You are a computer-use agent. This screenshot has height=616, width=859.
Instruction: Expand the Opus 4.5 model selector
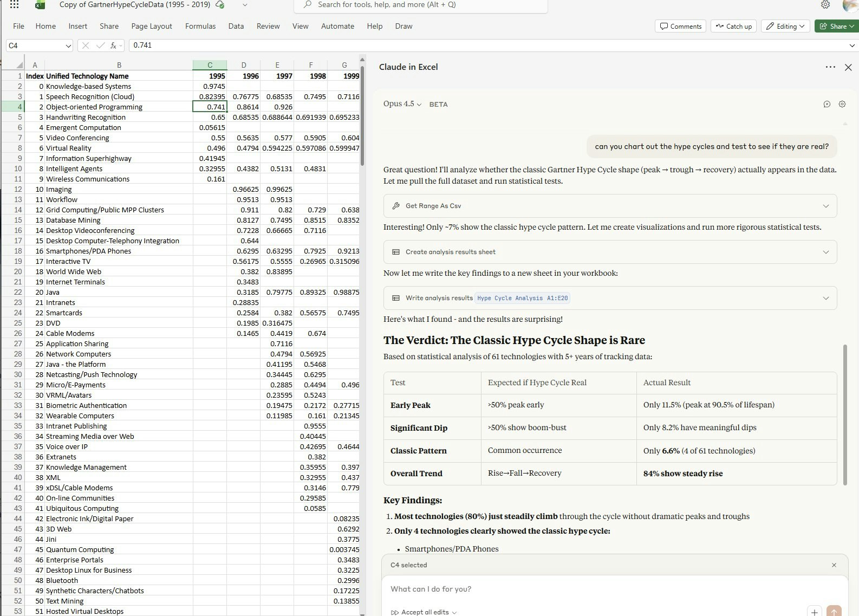pyautogui.click(x=402, y=104)
